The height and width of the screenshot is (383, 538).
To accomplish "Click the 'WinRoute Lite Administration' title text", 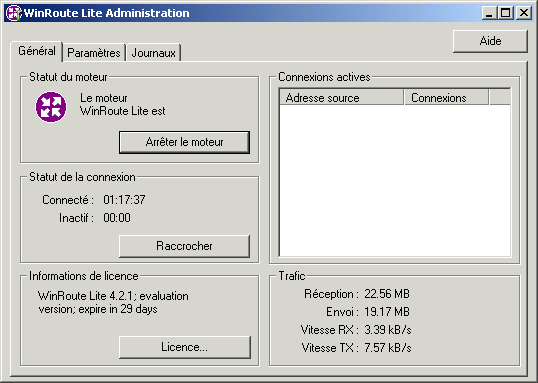I will coord(107,13).
